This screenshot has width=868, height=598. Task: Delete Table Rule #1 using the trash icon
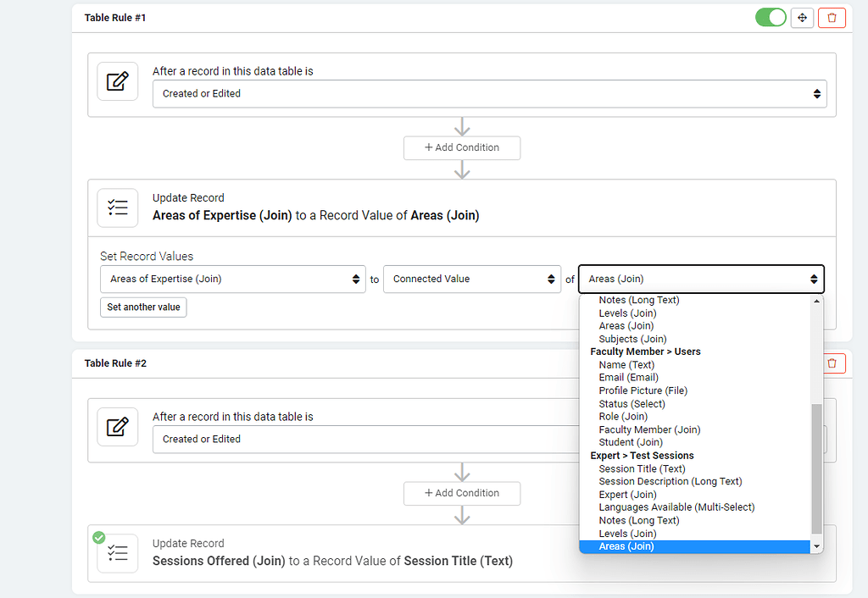832,17
